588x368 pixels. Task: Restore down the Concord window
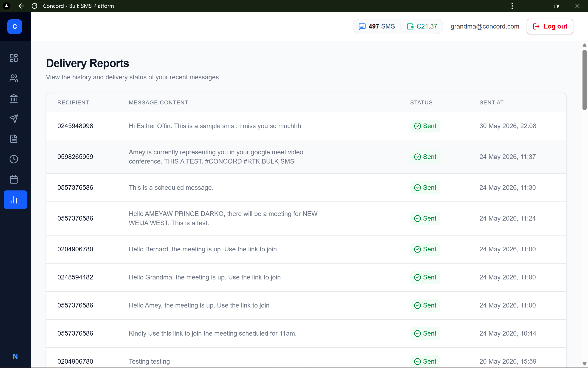click(x=556, y=6)
